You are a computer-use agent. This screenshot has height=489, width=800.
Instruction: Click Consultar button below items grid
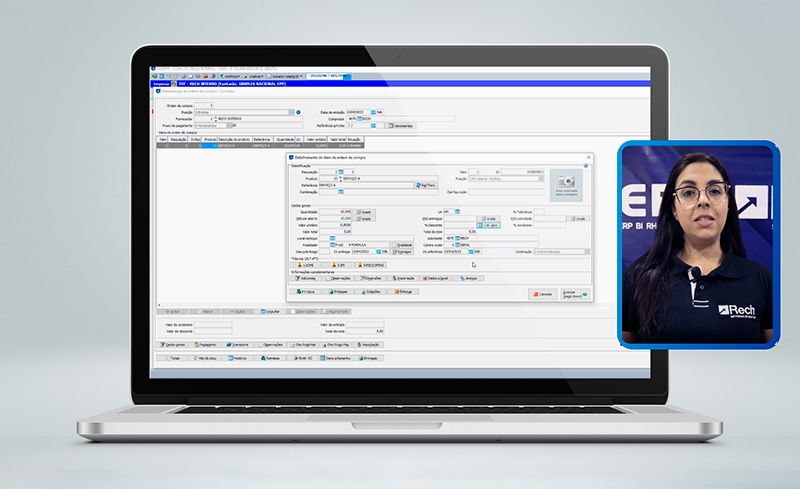point(270,311)
